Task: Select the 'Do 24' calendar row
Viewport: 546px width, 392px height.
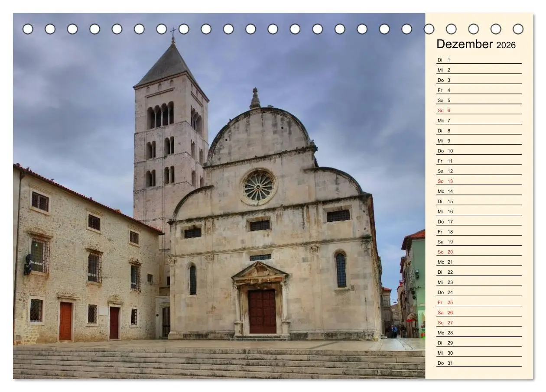Action: pos(479,292)
